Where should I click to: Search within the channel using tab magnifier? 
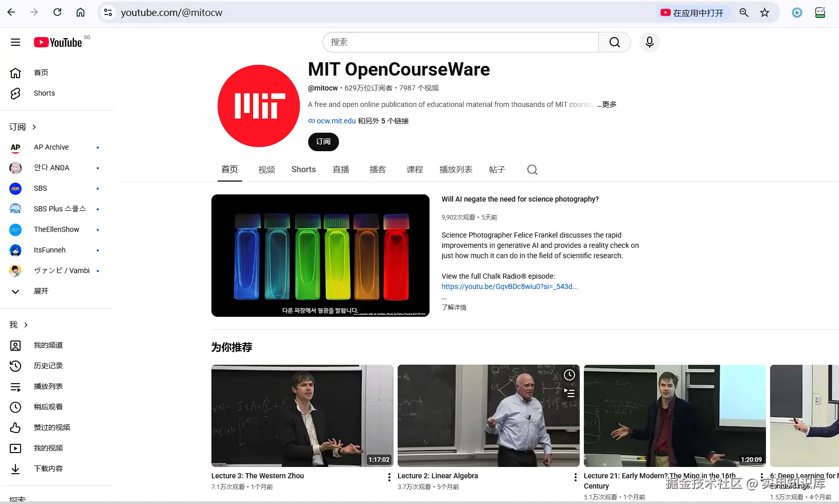tap(532, 170)
